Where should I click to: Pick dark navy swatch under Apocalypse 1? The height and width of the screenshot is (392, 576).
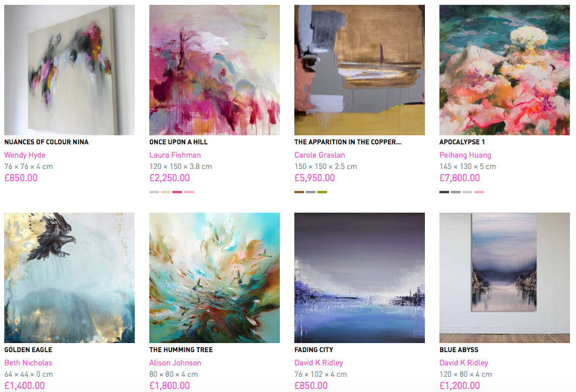coord(444,192)
